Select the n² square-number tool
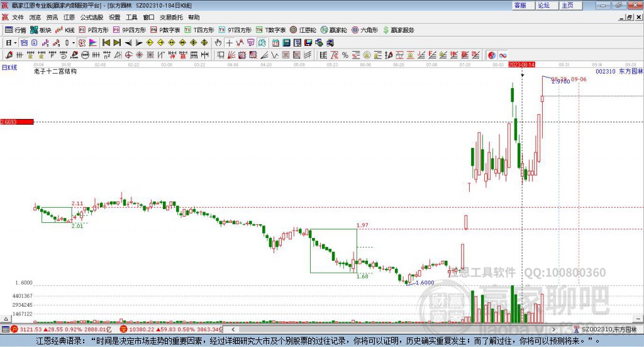 [107, 55]
